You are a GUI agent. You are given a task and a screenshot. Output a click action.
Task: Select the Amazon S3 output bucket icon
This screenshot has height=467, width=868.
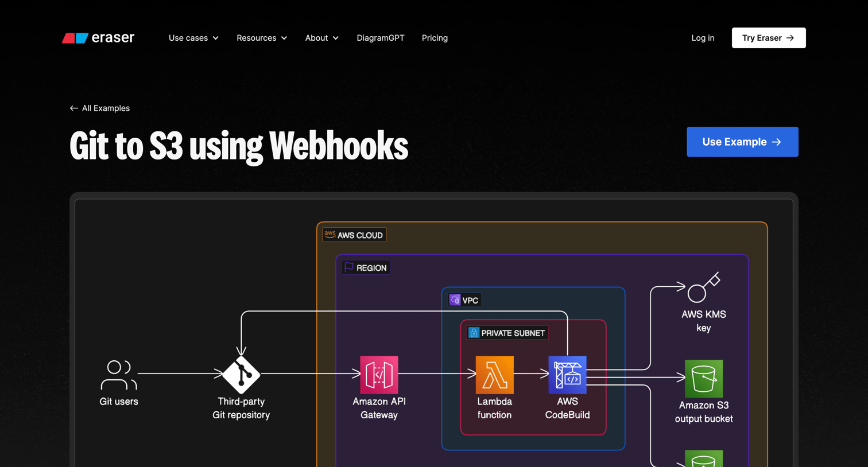tap(704, 379)
